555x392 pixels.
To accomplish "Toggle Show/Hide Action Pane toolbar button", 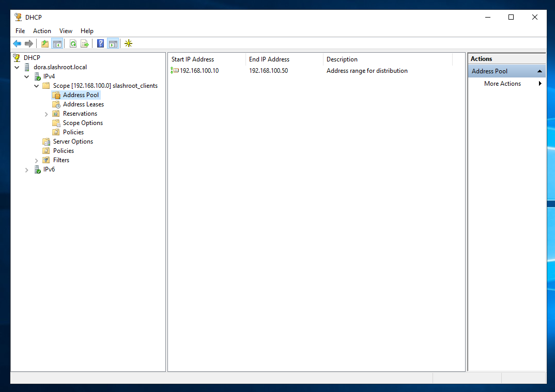I will pyautogui.click(x=113, y=44).
